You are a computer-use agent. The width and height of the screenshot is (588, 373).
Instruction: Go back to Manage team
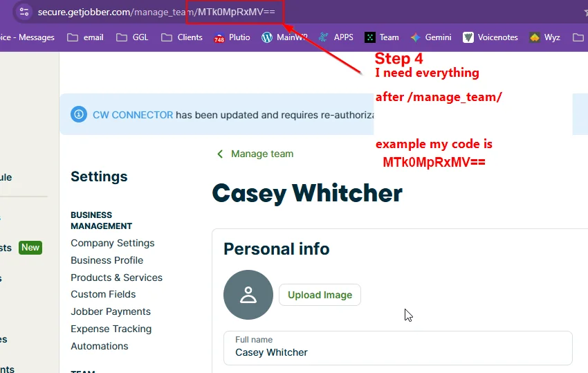tap(255, 154)
